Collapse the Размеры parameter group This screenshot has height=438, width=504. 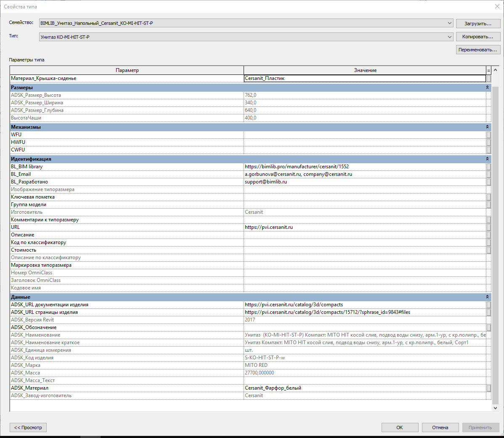click(487, 88)
